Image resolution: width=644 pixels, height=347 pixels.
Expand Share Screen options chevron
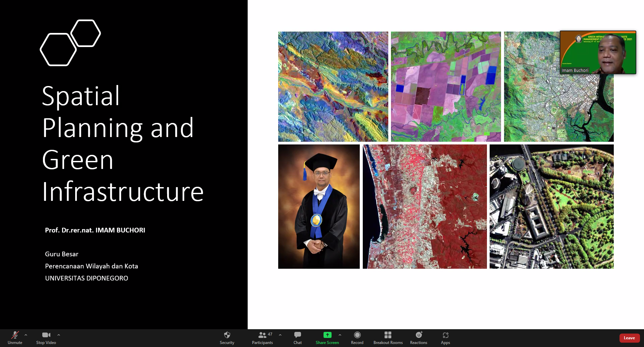click(340, 335)
